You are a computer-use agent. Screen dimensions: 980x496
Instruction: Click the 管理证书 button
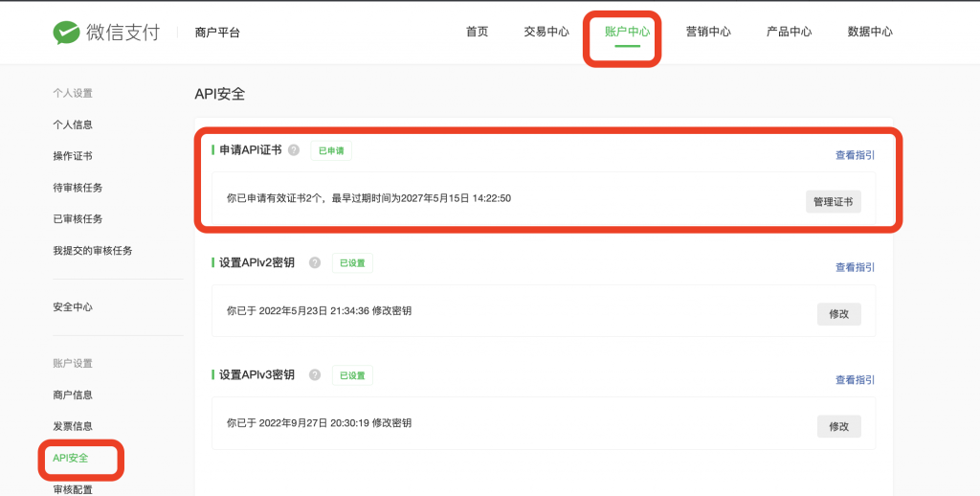[x=833, y=201]
